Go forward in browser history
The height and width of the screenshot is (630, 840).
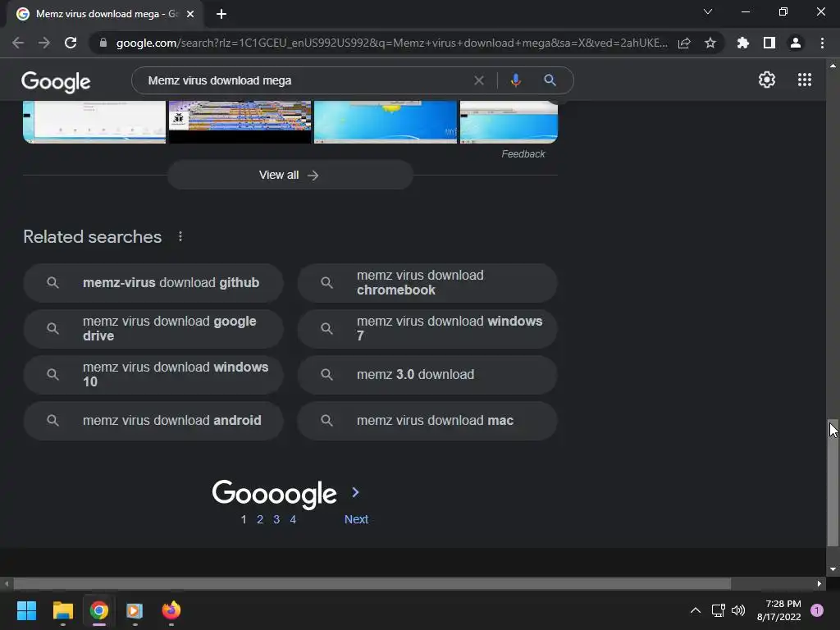pyautogui.click(x=44, y=43)
